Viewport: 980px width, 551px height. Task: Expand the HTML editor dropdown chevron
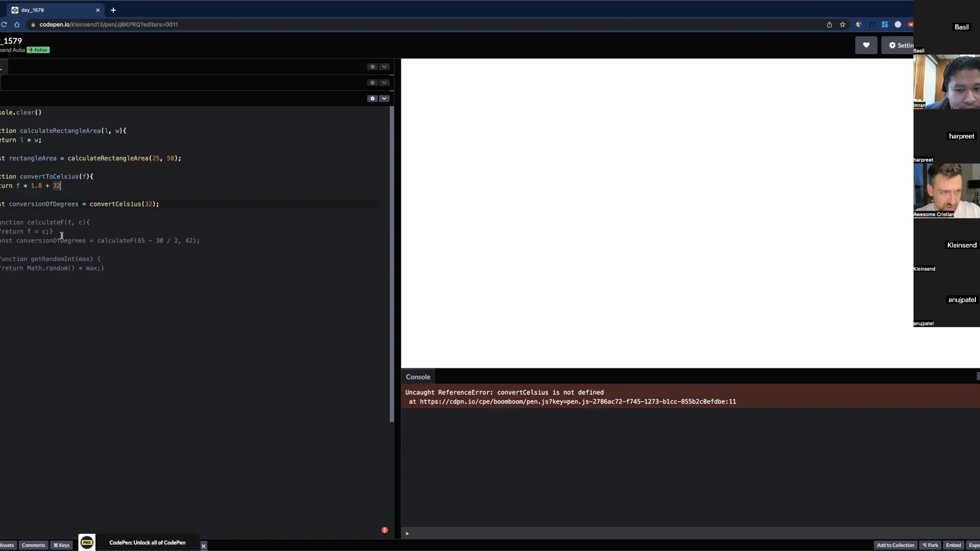tap(384, 67)
